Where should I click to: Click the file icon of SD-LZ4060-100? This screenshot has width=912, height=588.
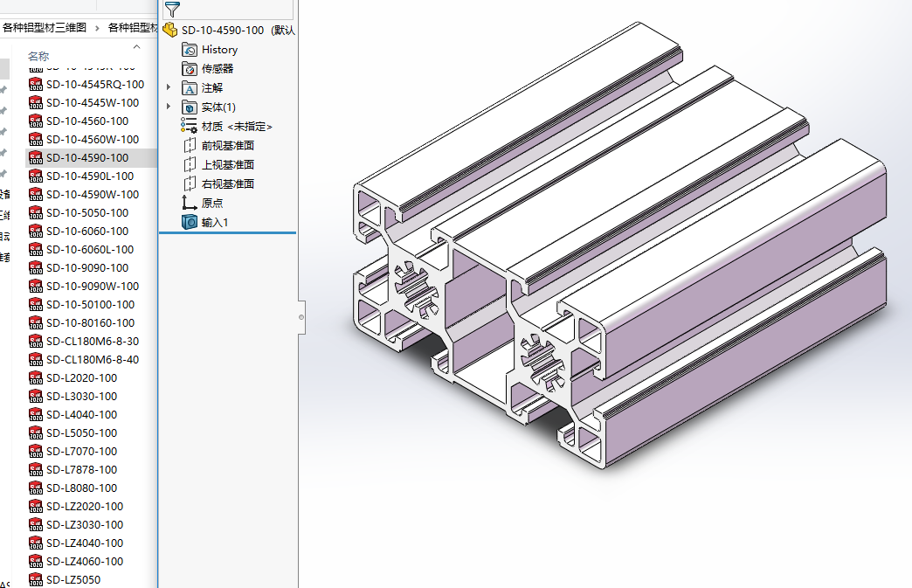tap(36, 562)
